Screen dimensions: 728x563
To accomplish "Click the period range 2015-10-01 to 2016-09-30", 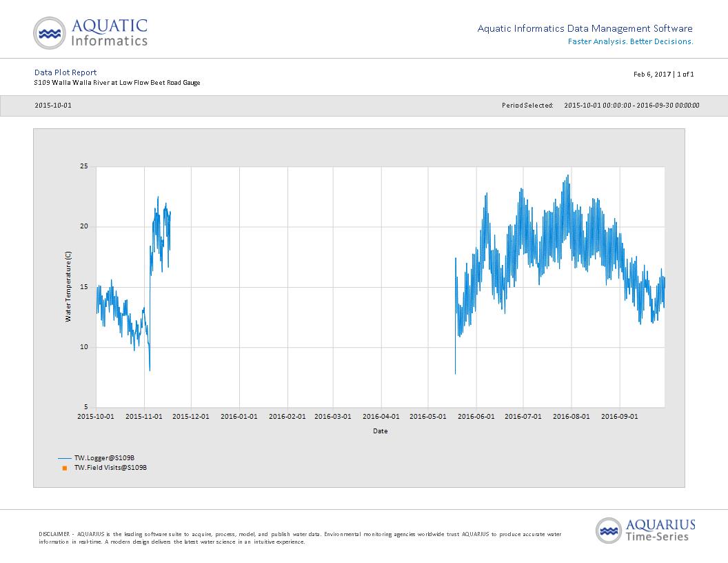I will (x=631, y=106).
